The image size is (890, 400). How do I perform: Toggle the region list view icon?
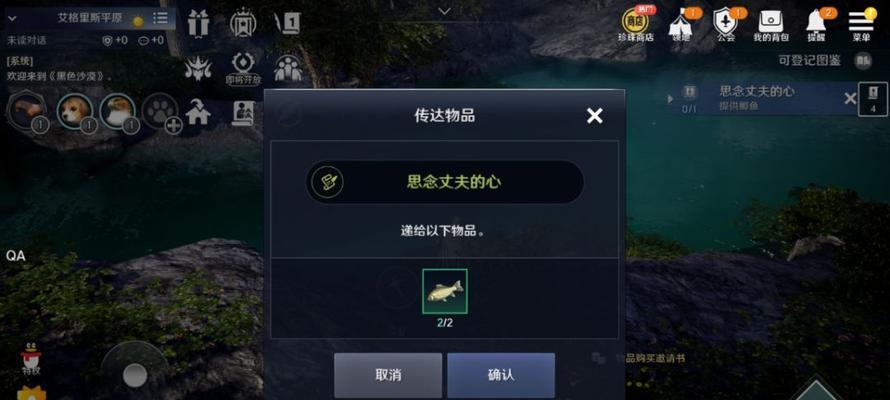coord(161,19)
